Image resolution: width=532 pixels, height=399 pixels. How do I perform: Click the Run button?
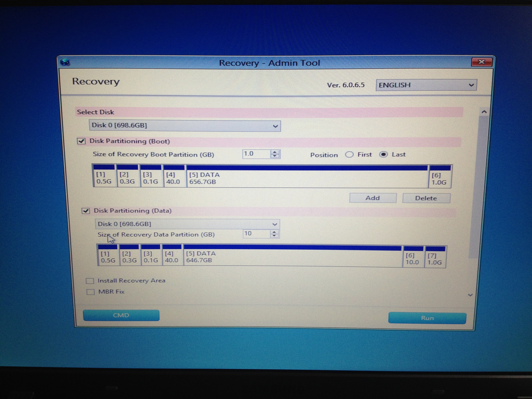point(427,318)
